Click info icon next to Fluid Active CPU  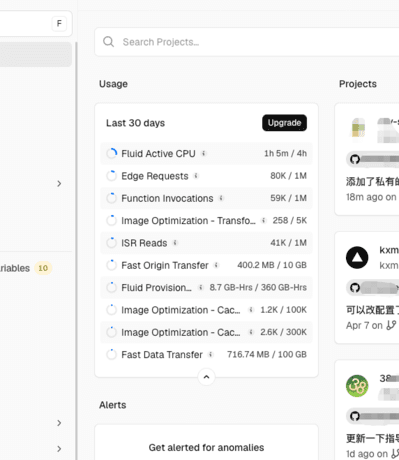[x=203, y=153]
